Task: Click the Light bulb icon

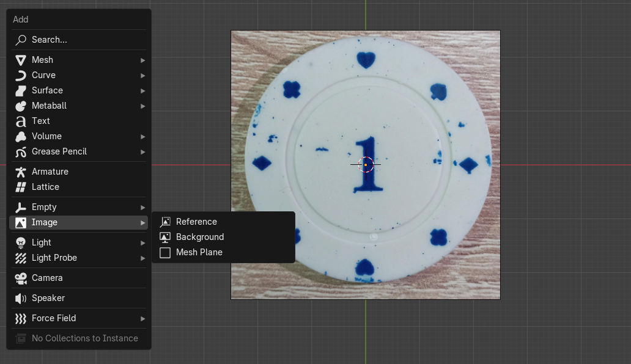Action: click(x=21, y=242)
